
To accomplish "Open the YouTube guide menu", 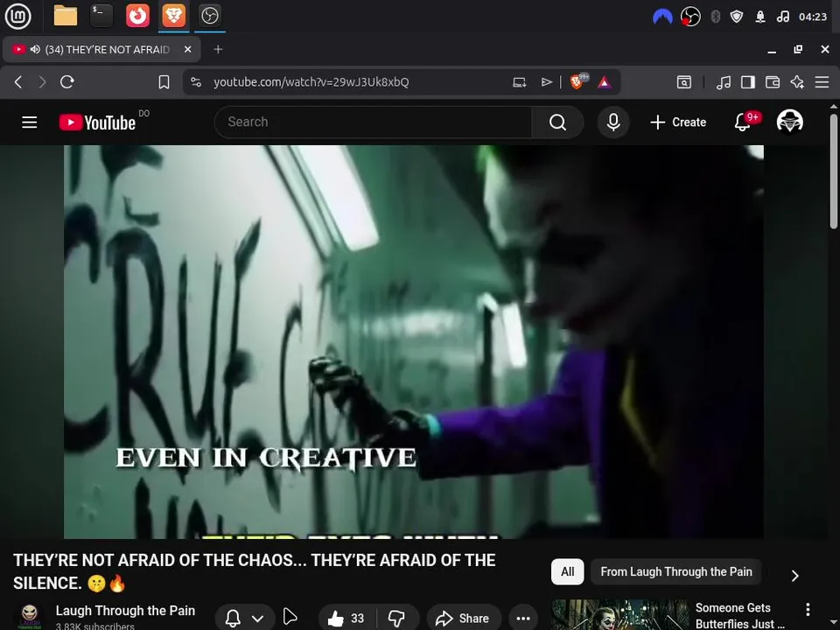I will coord(30,122).
